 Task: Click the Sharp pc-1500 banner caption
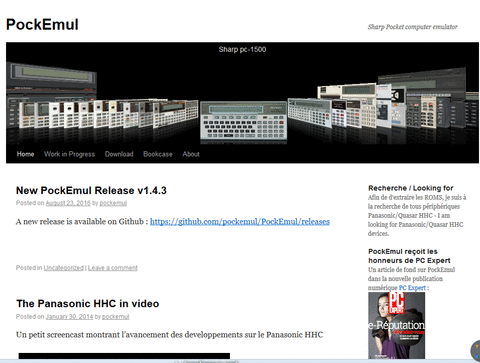tap(242, 49)
